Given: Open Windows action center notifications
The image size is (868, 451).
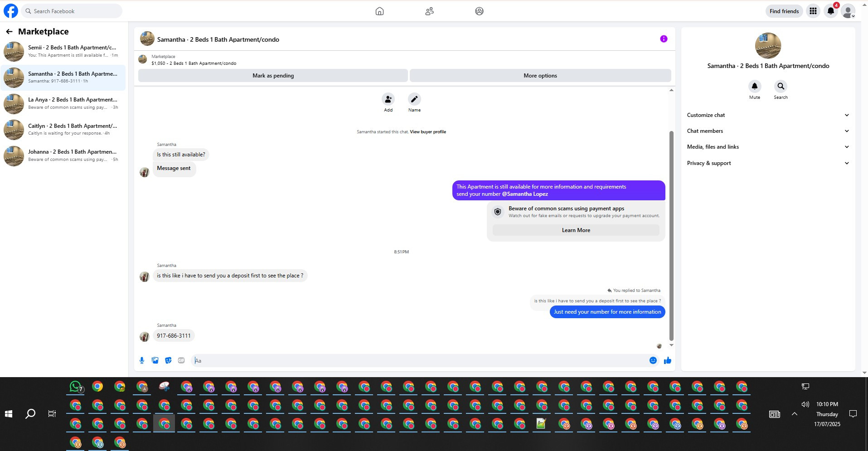Looking at the screenshot, I should point(853,414).
